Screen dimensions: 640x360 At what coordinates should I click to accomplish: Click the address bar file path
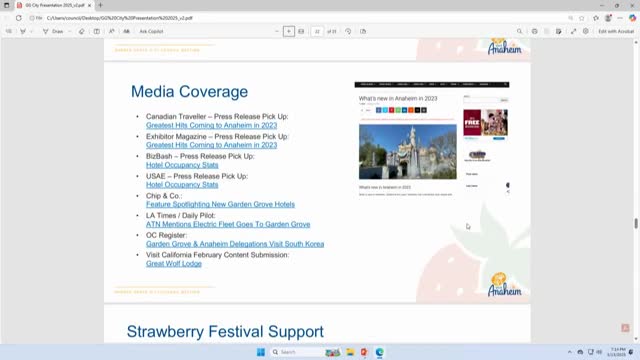pyautogui.click(x=120, y=18)
